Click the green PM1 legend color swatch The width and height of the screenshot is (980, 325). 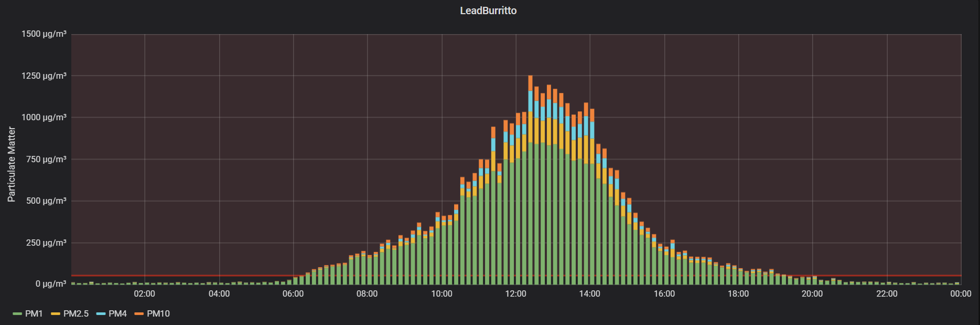(x=17, y=314)
